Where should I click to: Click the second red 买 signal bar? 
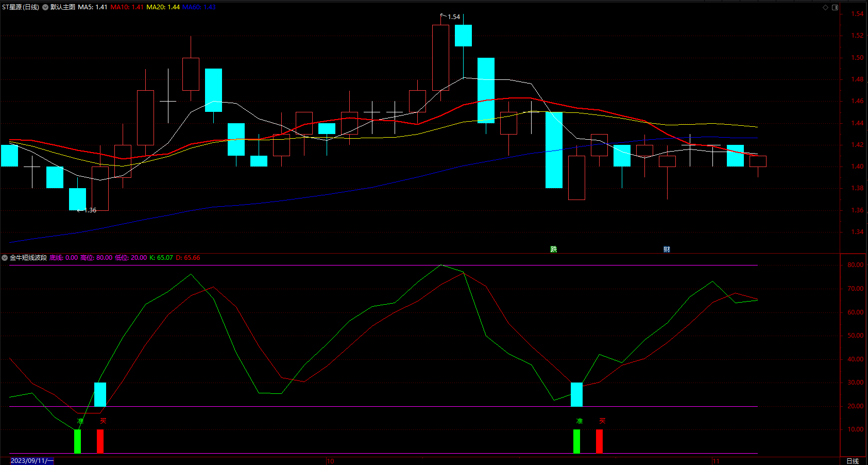(x=599, y=441)
